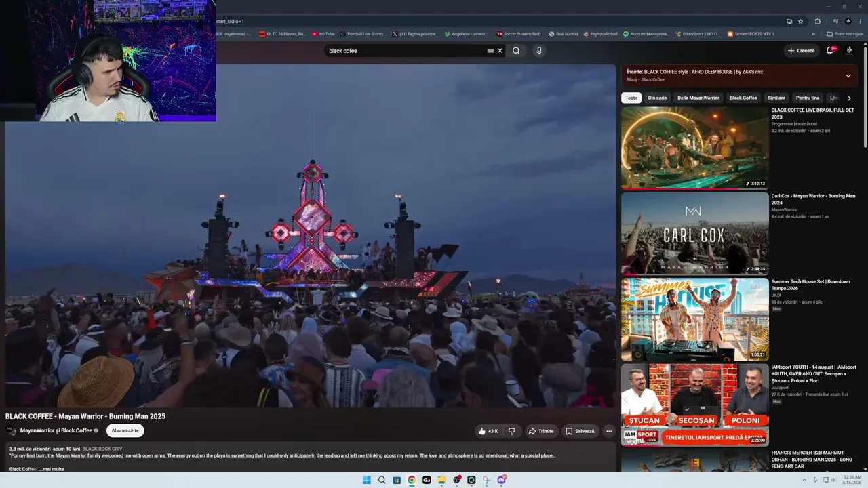Expand the description with ...mai multe
The image size is (868, 488).
click(x=52, y=469)
